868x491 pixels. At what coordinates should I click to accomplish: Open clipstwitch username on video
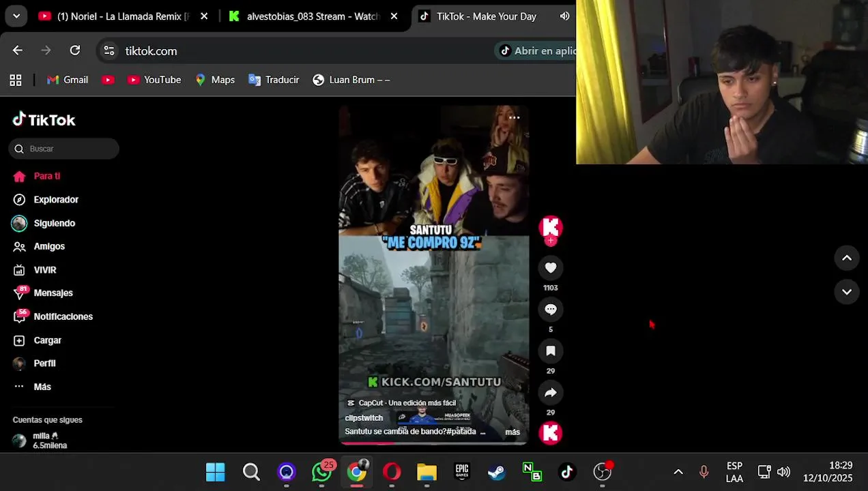click(364, 417)
